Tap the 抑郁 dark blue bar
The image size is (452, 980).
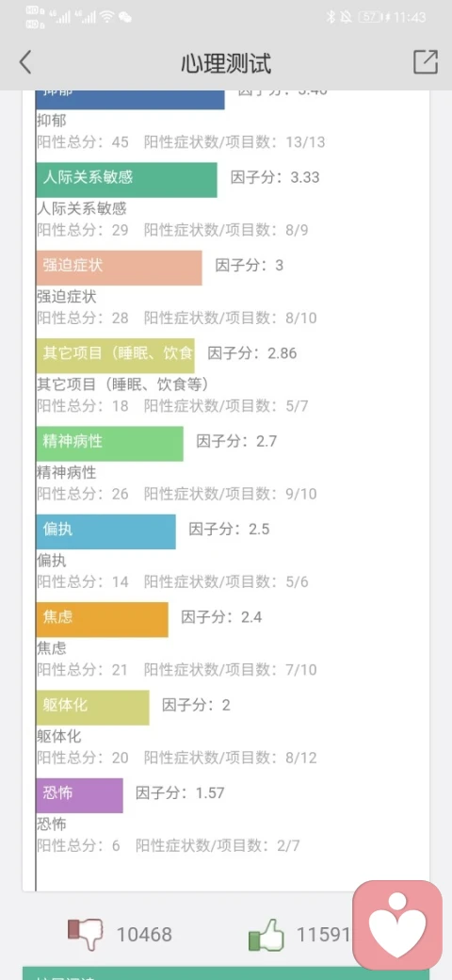(x=131, y=100)
